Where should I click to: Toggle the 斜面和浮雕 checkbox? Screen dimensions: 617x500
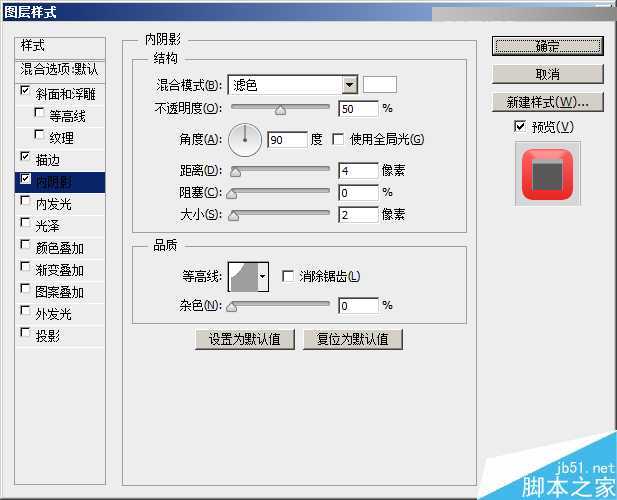25,91
